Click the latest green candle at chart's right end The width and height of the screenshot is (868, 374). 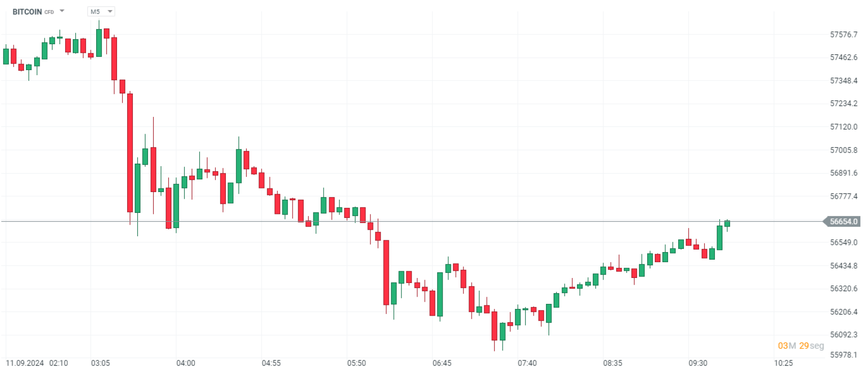(727, 224)
